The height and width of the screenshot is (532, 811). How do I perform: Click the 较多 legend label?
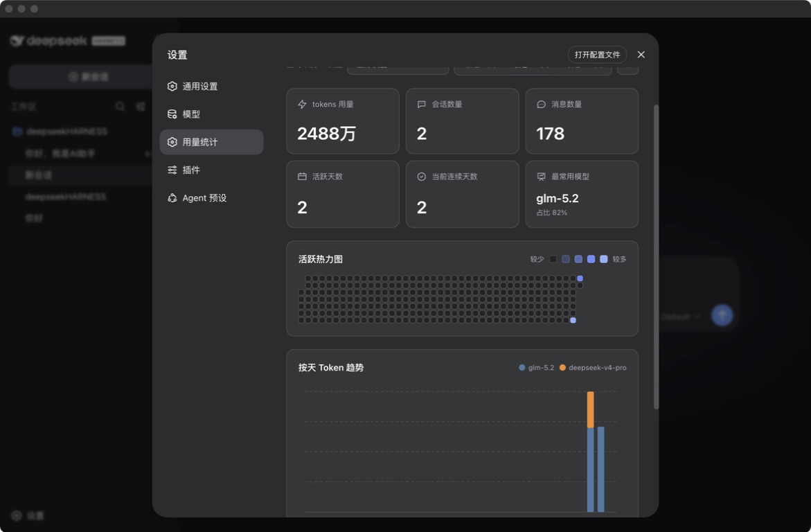(x=619, y=259)
